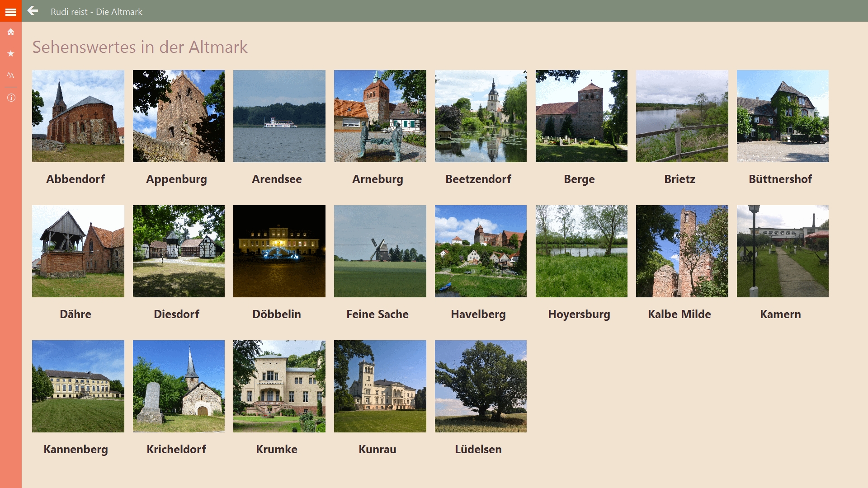This screenshot has width=868, height=488.
Task: Open favorites star in sidebar
Action: 11,54
